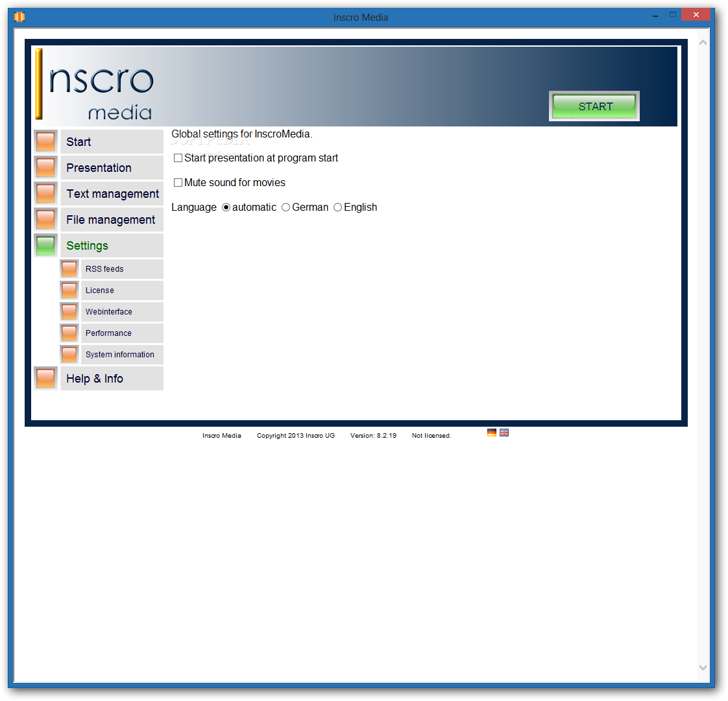Click the 'Not licensed.' footer text
The height and width of the screenshot is (701, 728).
click(431, 436)
